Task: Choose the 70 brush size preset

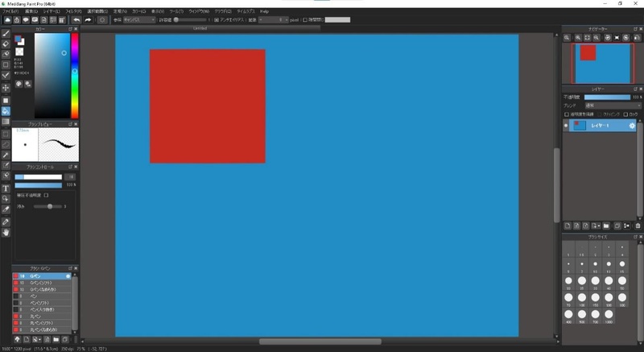Action: [568, 299]
